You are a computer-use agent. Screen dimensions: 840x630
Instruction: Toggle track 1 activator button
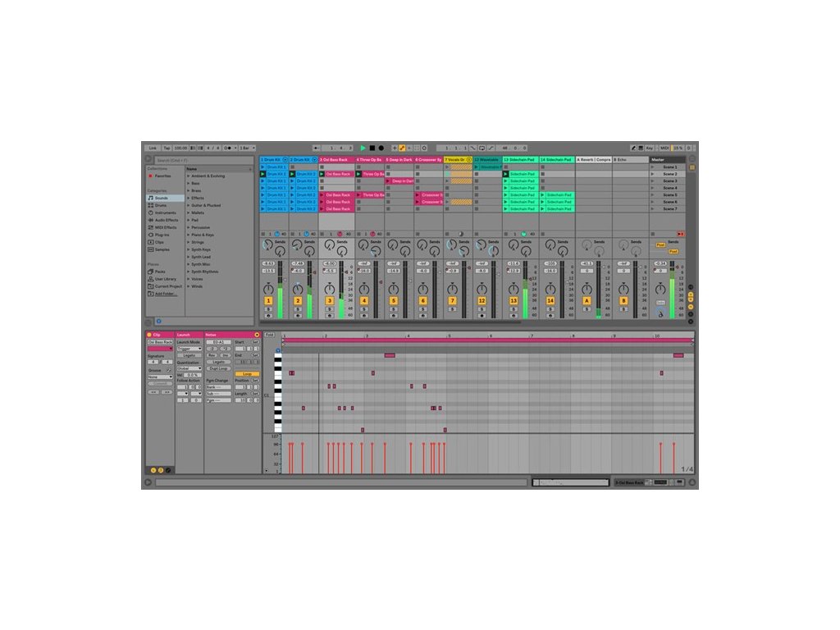(x=268, y=301)
